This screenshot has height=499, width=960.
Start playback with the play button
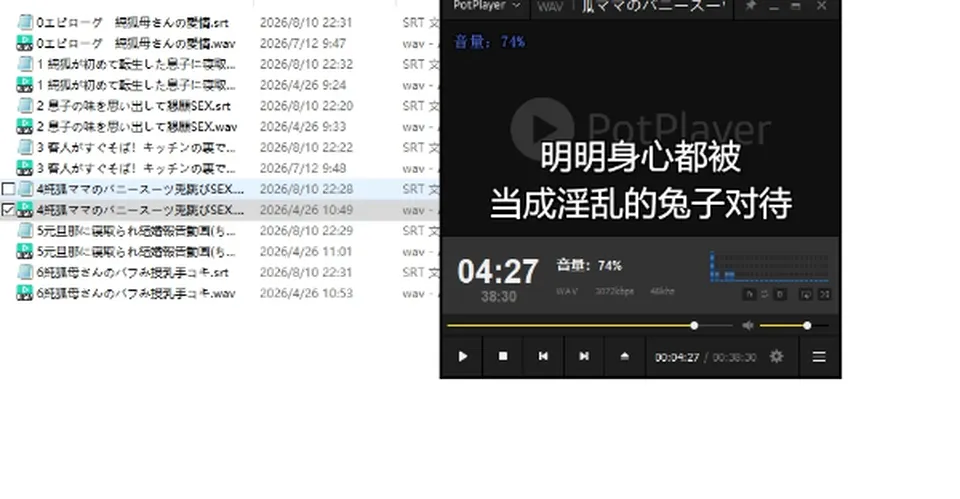462,356
